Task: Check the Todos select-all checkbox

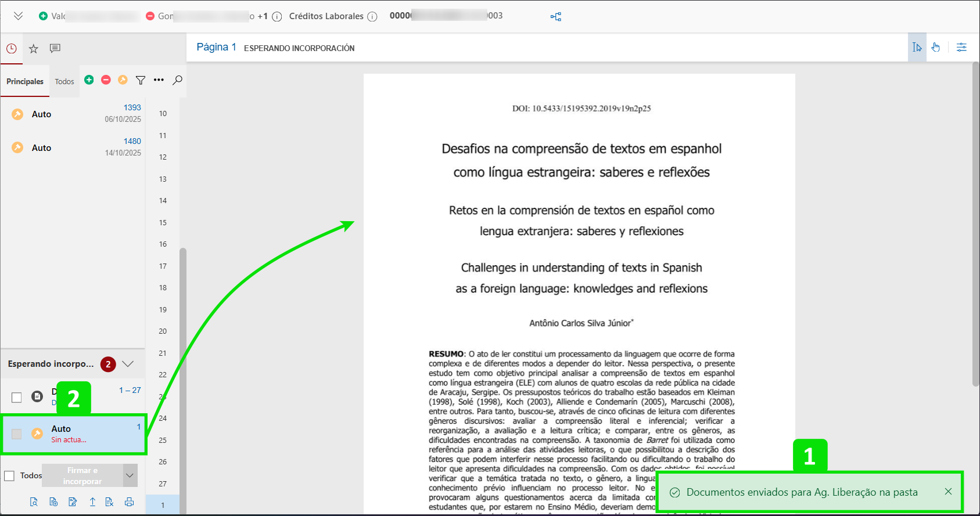Action: pyautogui.click(x=9, y=476)
